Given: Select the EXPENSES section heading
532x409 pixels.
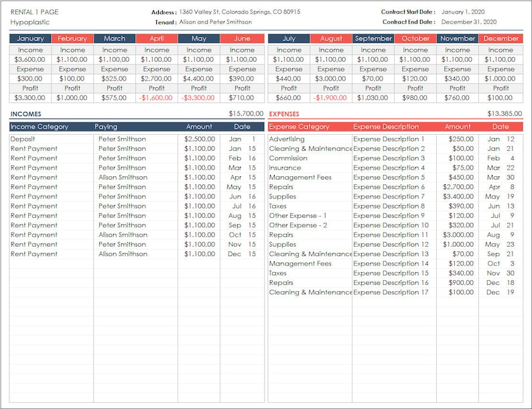Looking at the screenshot, I should tap(284, 114).
